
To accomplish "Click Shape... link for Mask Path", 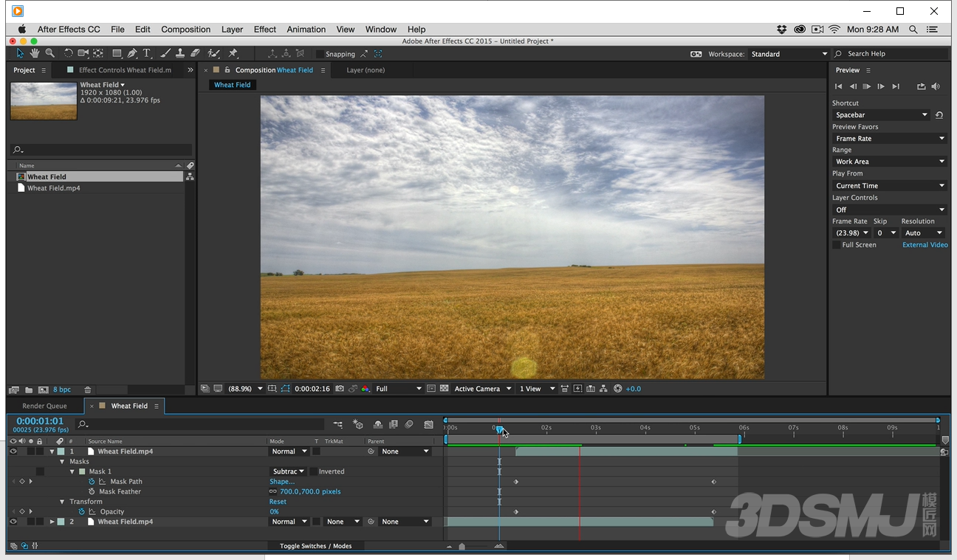I will click(282, 482).
